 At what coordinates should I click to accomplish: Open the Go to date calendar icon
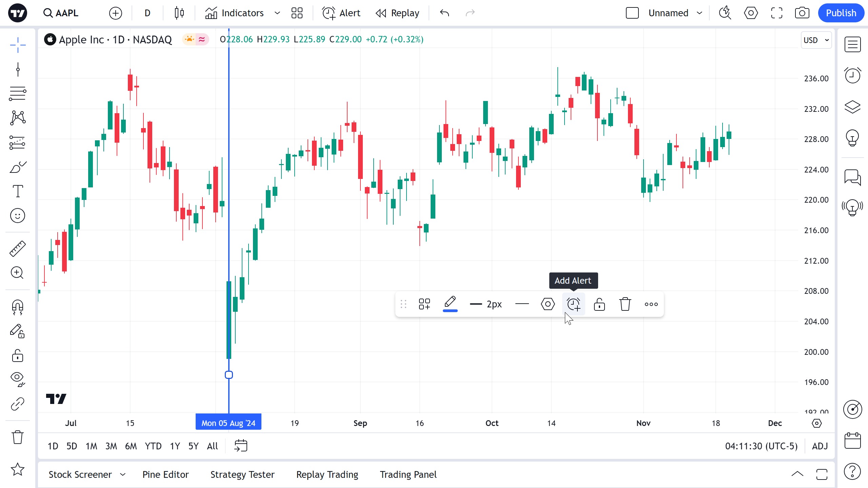241,446
